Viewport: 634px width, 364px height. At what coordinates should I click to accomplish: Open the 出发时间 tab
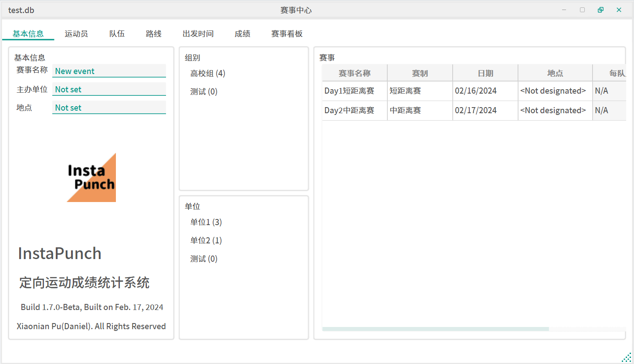(198, 34)
